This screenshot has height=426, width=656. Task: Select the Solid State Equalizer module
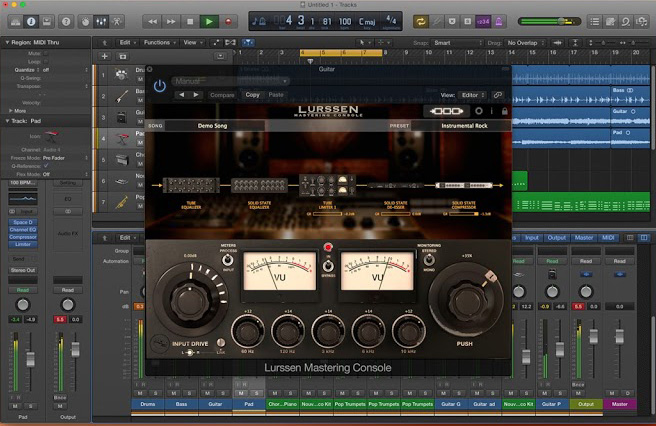click(259, 185)
